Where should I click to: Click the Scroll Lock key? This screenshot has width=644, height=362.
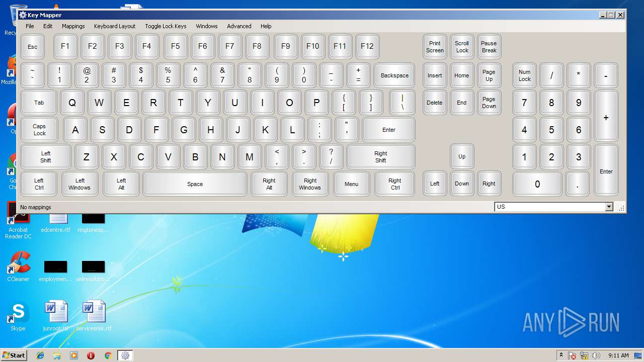462,47
